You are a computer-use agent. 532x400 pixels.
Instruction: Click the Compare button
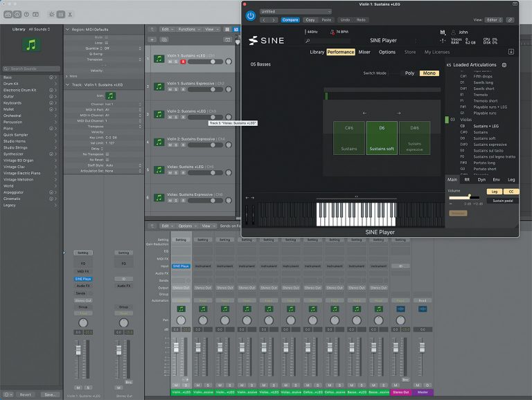point(290,20)
